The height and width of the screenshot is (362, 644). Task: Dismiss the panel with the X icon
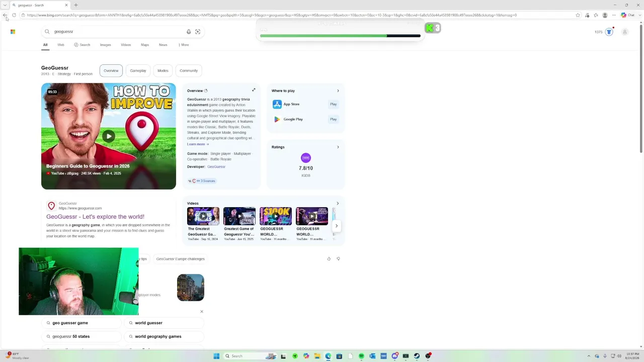[202, 312]
